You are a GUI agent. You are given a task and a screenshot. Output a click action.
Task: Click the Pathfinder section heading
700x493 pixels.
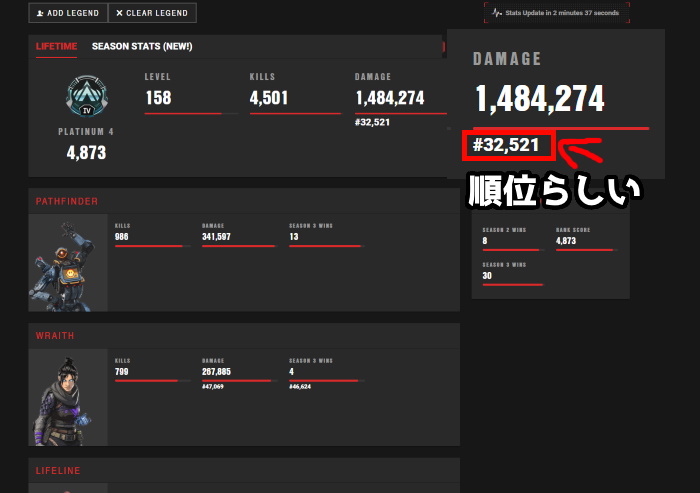(x=67, y=201)
